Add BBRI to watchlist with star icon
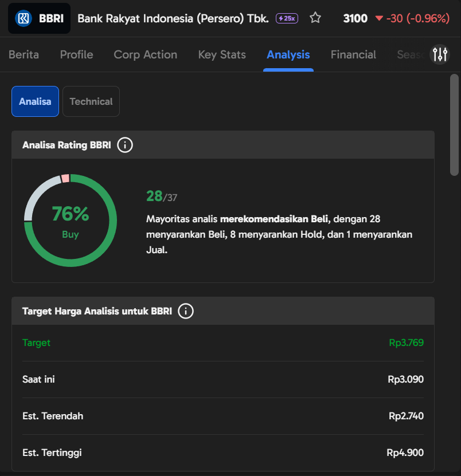The height and width of the screenshot is (476, 461). pyautogui.click(x=315, y=18)
